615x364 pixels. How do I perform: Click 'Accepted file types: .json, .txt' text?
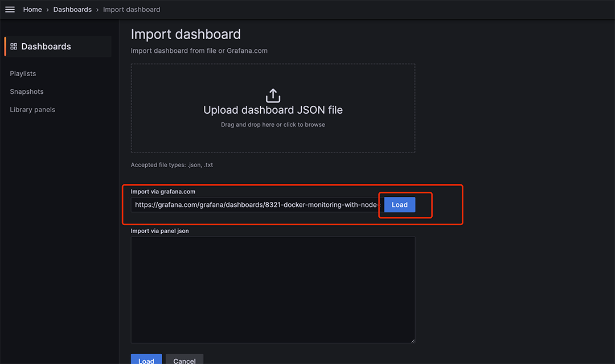click(x=172, y=165)
